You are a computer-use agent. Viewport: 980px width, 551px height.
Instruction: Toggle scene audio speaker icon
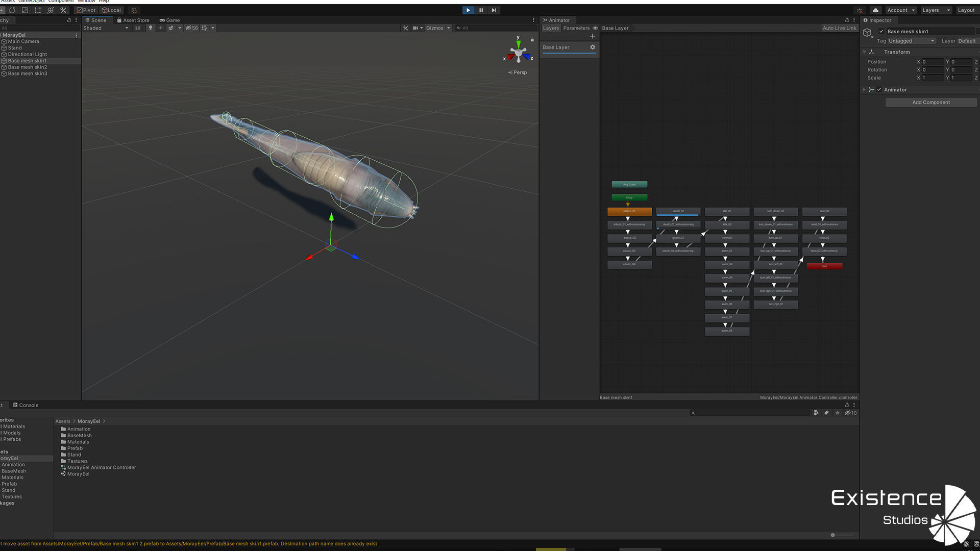click(161, 28)
